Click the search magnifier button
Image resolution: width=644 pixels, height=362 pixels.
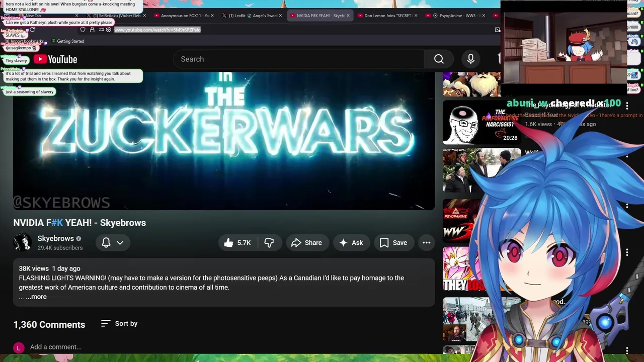tap(439, 59)
